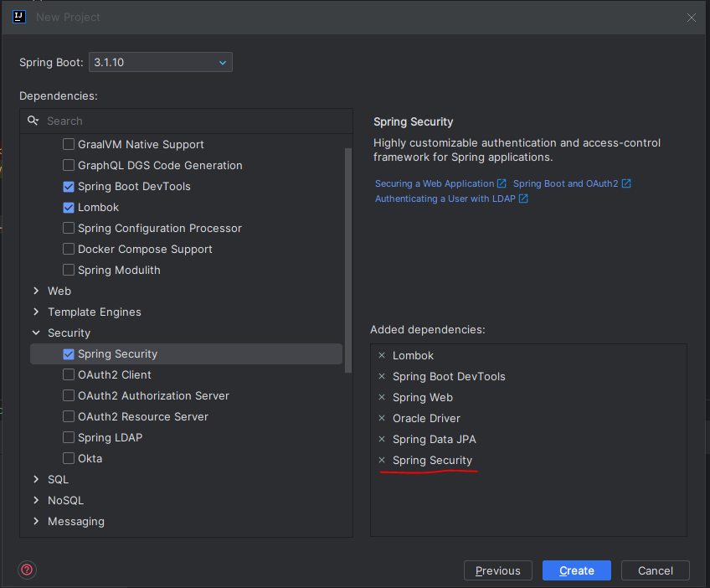Click the Cancel button
Viewport: 710px width, 588px height.
(x=656, y=570)
